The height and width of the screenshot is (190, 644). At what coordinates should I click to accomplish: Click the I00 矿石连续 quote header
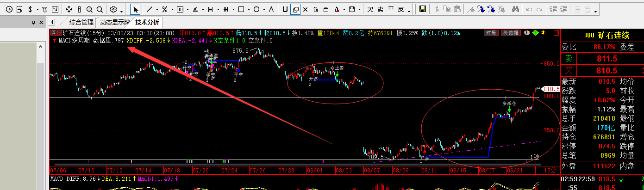coord(607,35)
